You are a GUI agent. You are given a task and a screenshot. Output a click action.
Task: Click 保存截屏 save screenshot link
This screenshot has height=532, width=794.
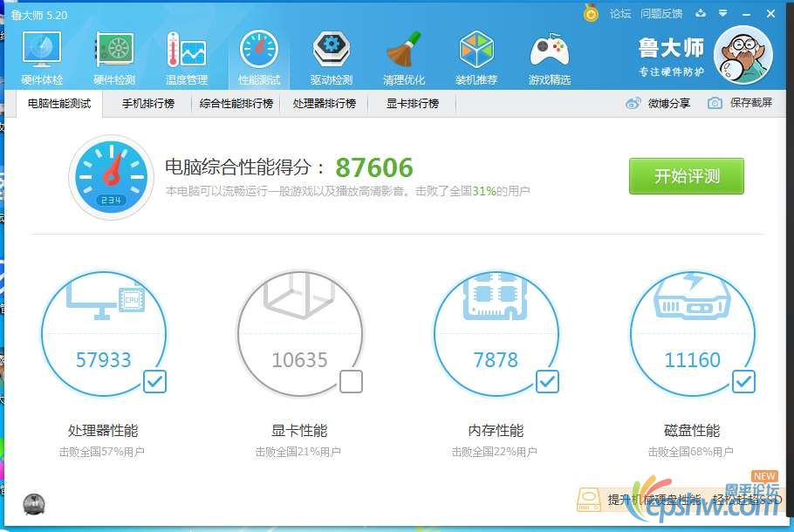[751, 103]
